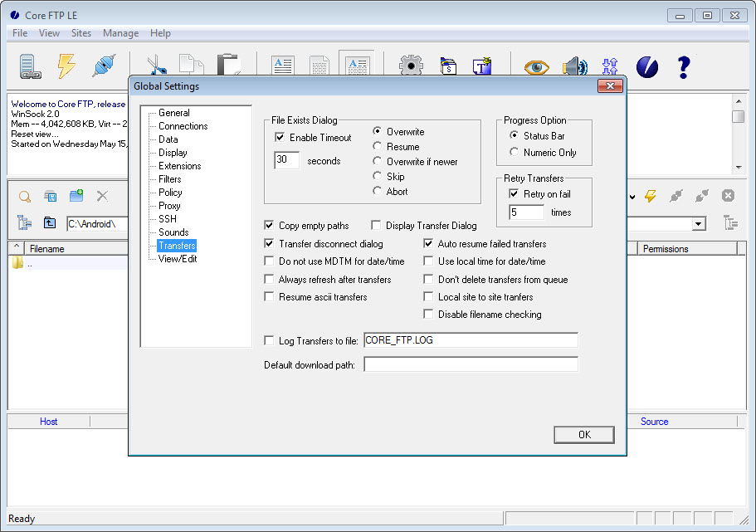Select the Overwrite if newer radio option
The image size is (756, 532).
(x=377, y=161)
